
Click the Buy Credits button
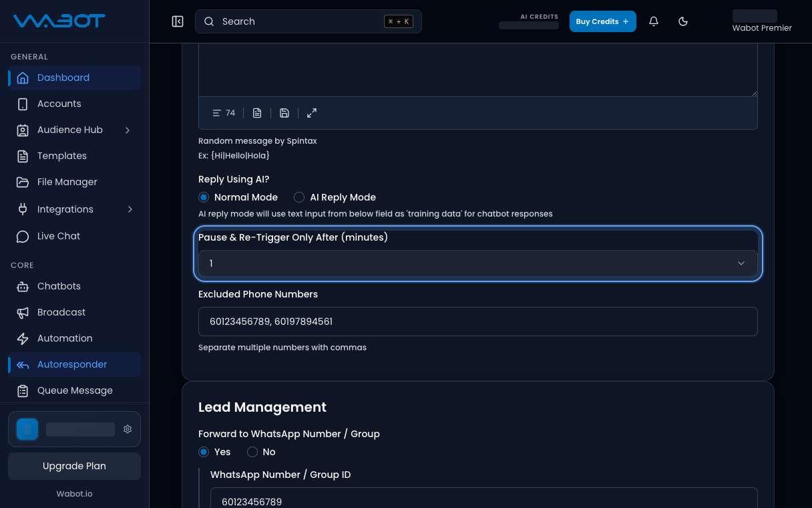click(x=602, y=21)
